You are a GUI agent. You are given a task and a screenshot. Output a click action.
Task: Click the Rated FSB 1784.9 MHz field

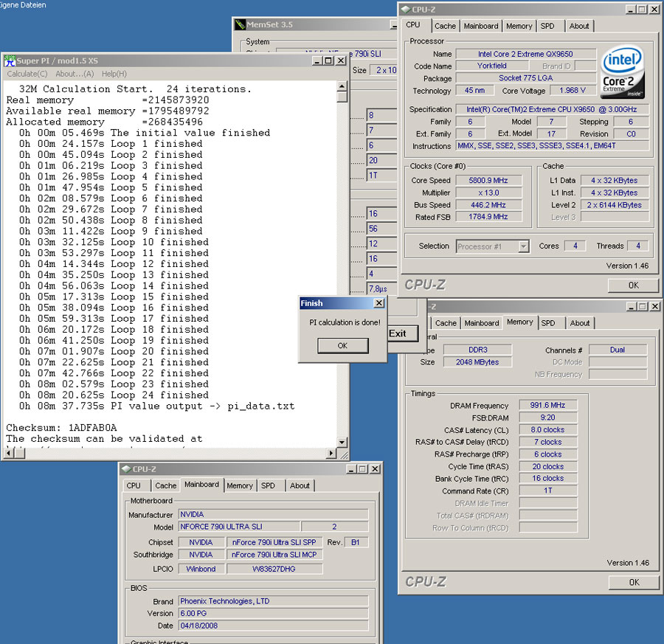coord(488,217)
